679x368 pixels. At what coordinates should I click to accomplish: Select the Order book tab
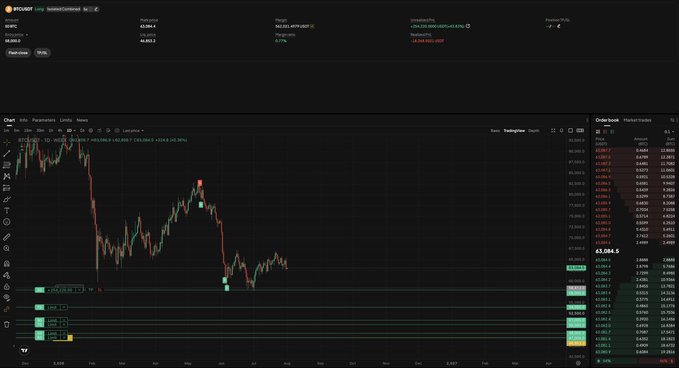[607, 120]
